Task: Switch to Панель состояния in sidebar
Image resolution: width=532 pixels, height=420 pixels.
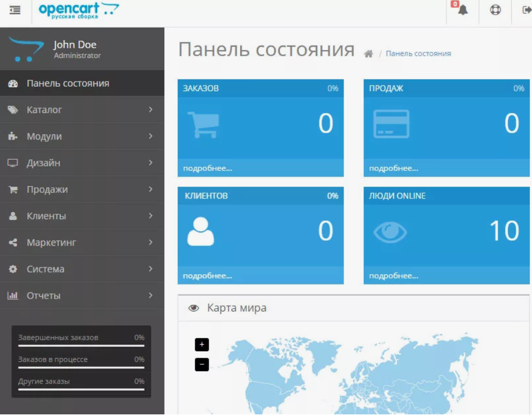Action: 66,83
